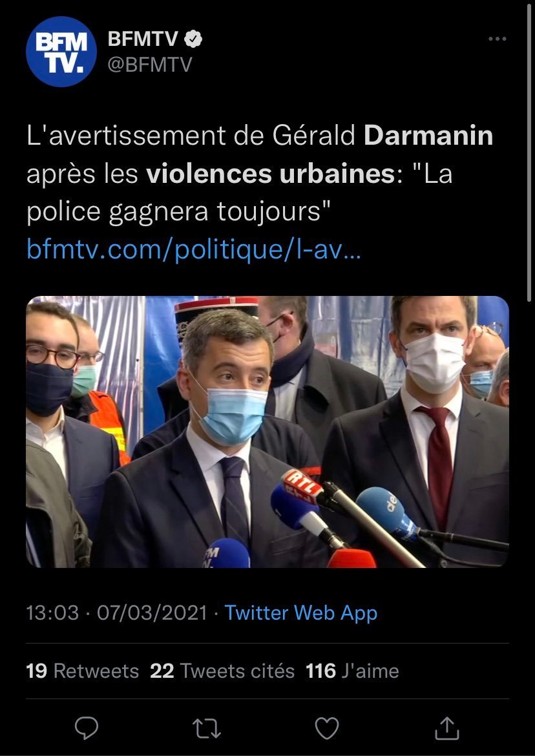The image size is (535, 756).
Task: Reply to tweet via speech bubble icon
Action: click(x=87, y=728)
